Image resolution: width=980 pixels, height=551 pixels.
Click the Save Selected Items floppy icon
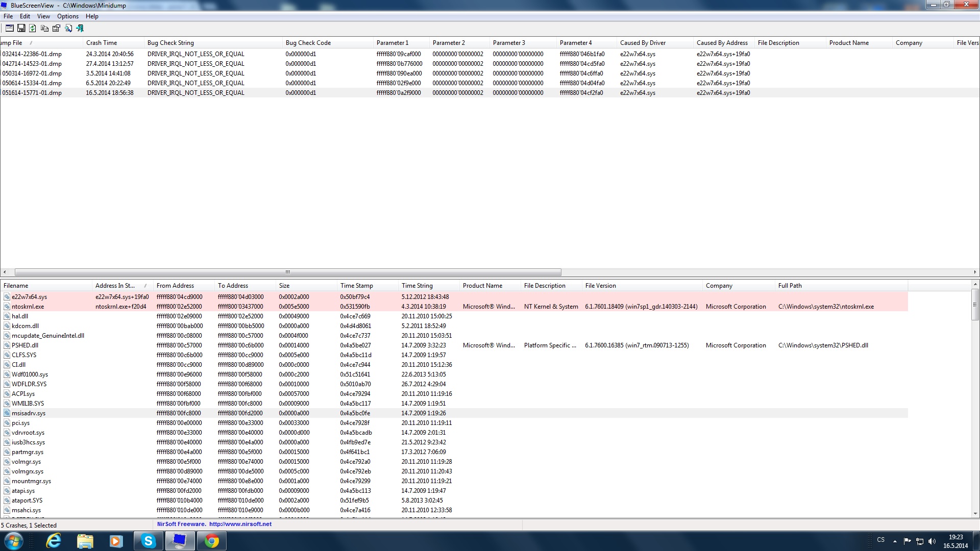pos(21,29)
